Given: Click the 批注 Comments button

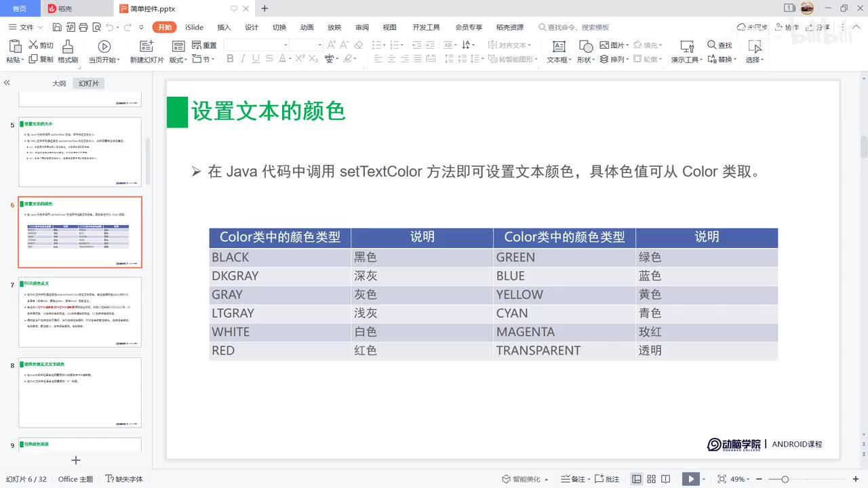Looking at the screenshot, I should pos(608,479).
